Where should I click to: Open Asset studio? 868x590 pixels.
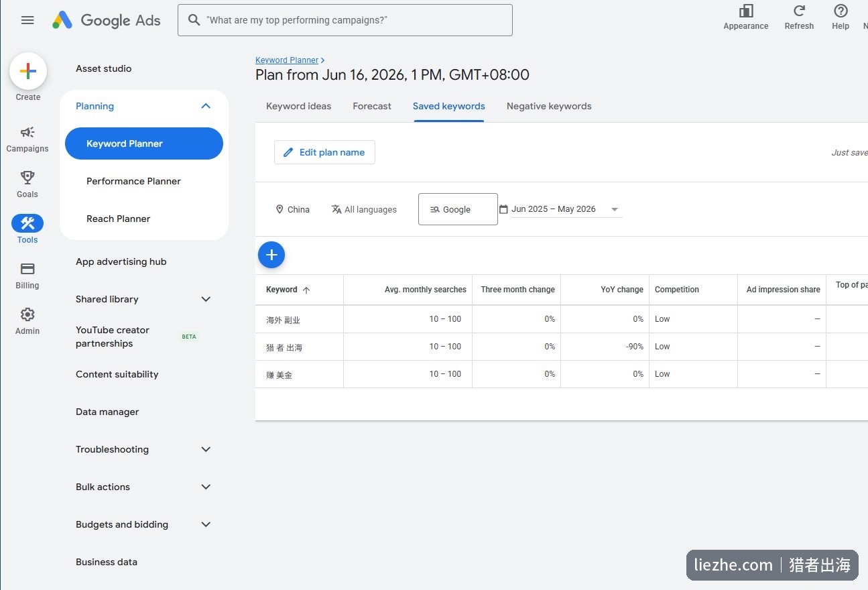(x=103, y=68)
